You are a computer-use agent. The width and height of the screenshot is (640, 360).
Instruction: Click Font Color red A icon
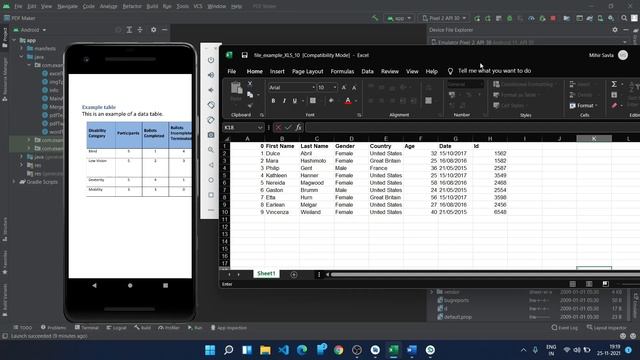[x=348, y=100]
